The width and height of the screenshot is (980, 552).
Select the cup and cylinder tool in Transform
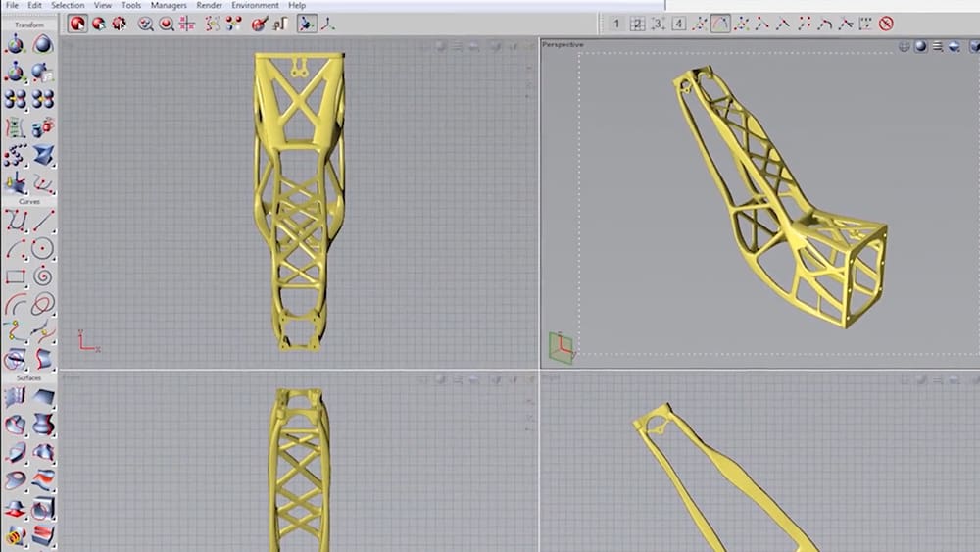42,127
